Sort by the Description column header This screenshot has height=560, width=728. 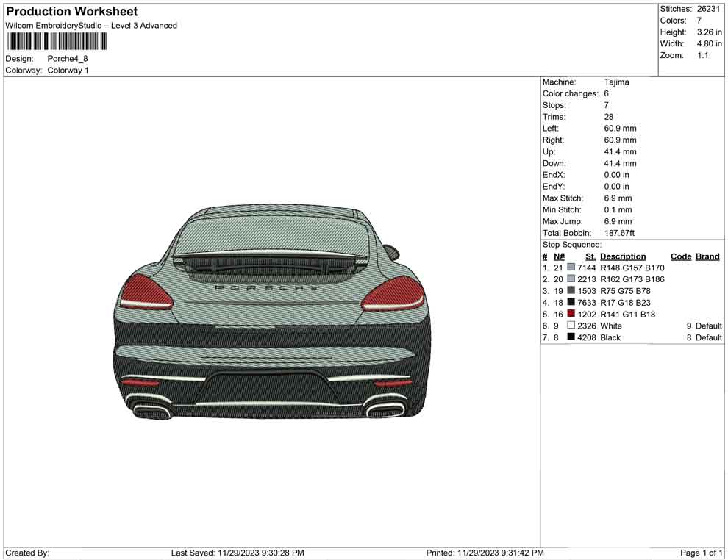[x=623, y=256]
